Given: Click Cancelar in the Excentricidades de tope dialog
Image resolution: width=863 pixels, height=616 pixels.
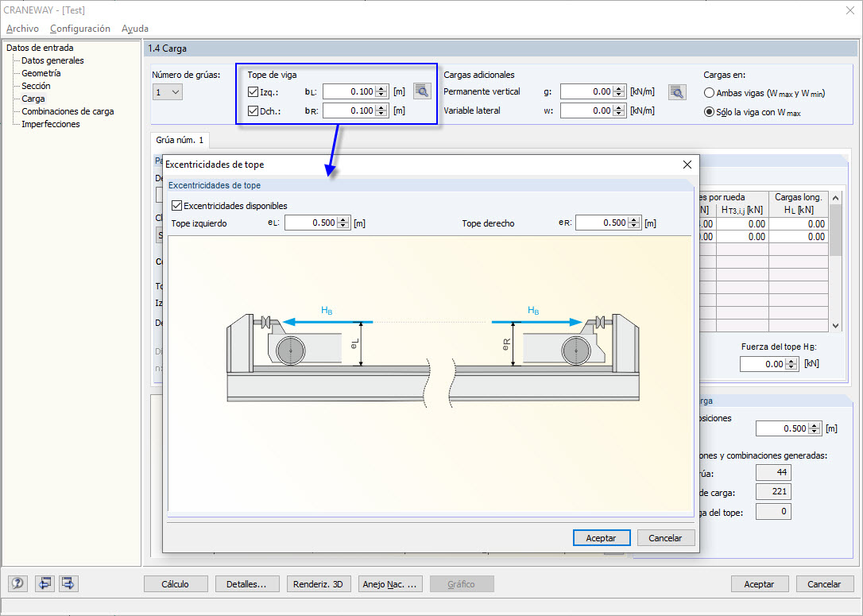Looking at the screenshot, I should [665, 538].
